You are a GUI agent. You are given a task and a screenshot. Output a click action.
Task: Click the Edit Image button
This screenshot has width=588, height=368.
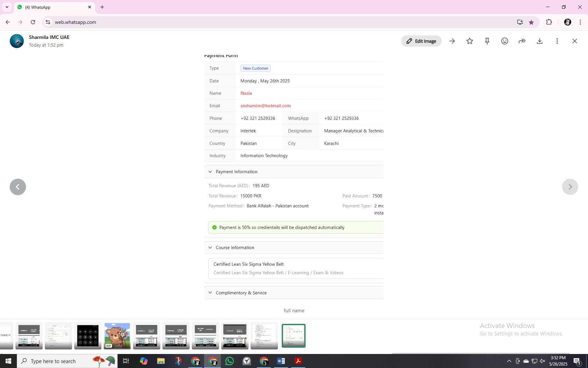click(421, 41)
